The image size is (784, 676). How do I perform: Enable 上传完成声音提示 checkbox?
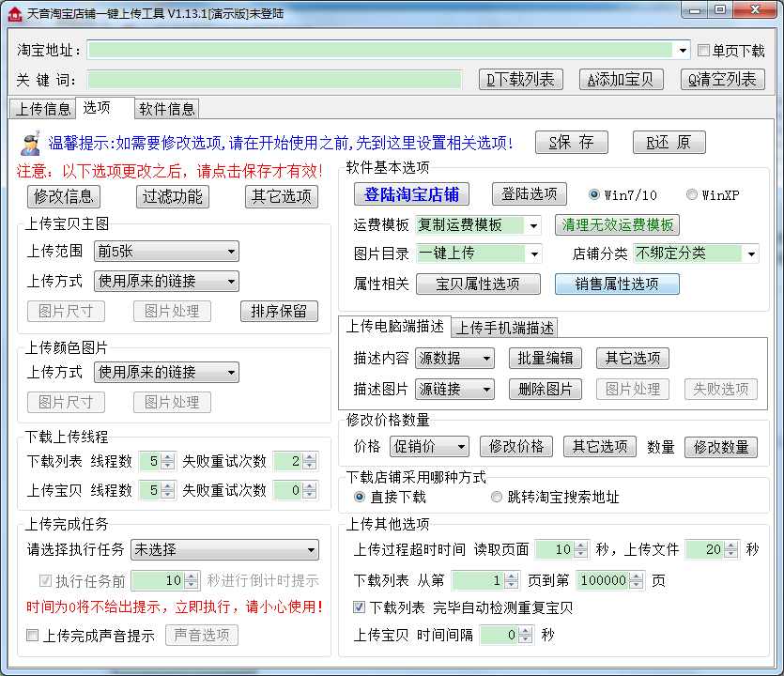(x=33, y=635)
